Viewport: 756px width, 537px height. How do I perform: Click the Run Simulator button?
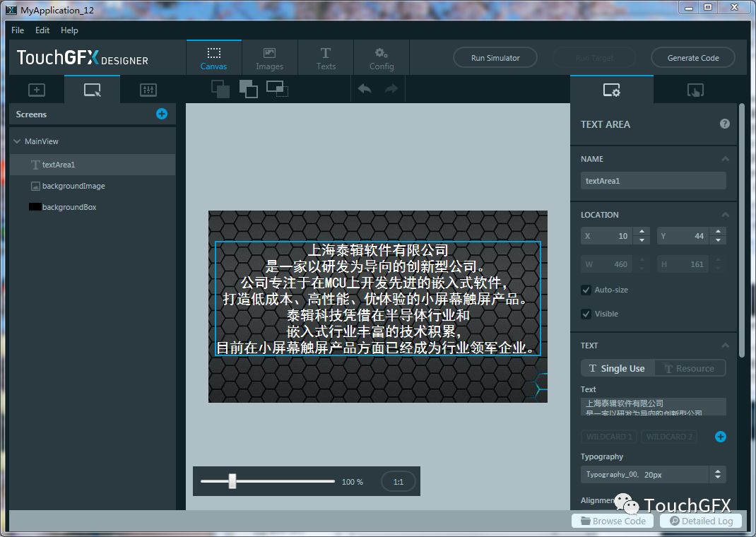(495, 58)
